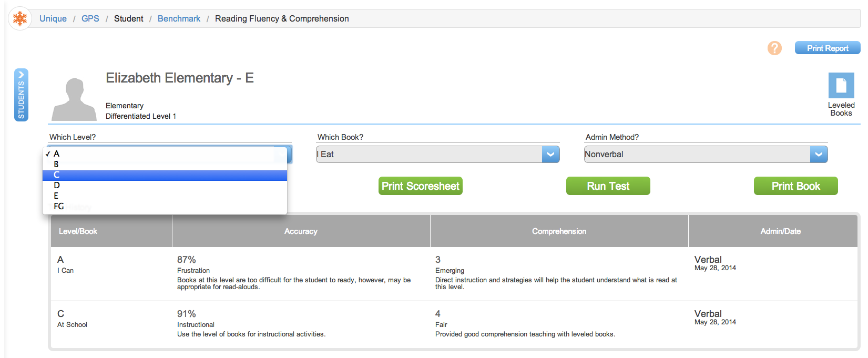Choose level E from the dropdown
Image resolution: width=868 pixels, height=358 pixels.
[56, 196]
